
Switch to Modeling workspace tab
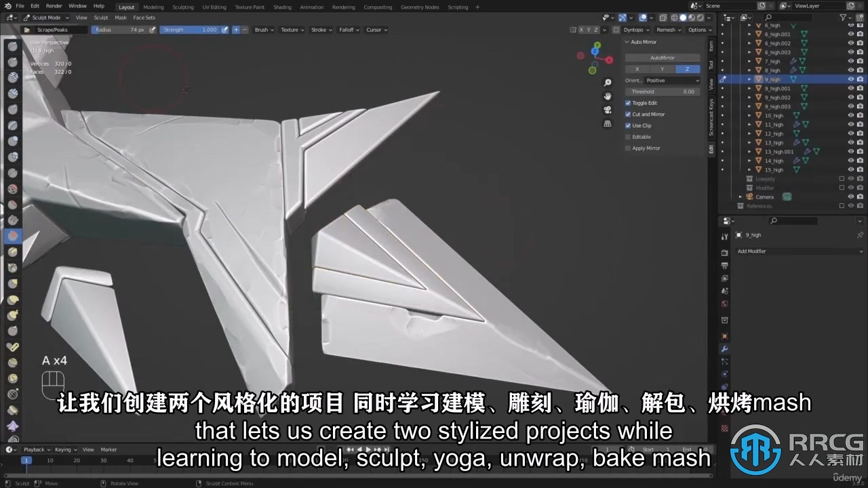153,7
